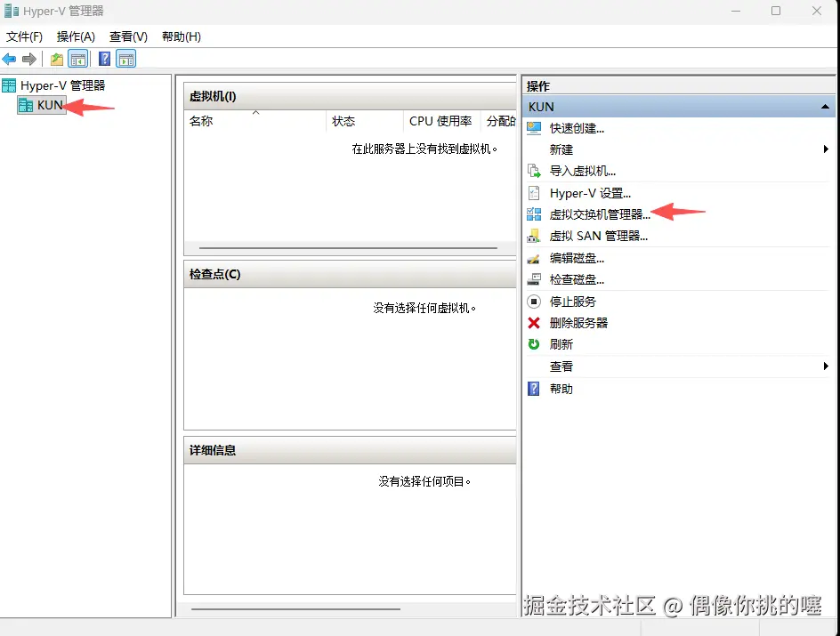Select 删除服务器 action
840x636 pixels.
(578, 324)
